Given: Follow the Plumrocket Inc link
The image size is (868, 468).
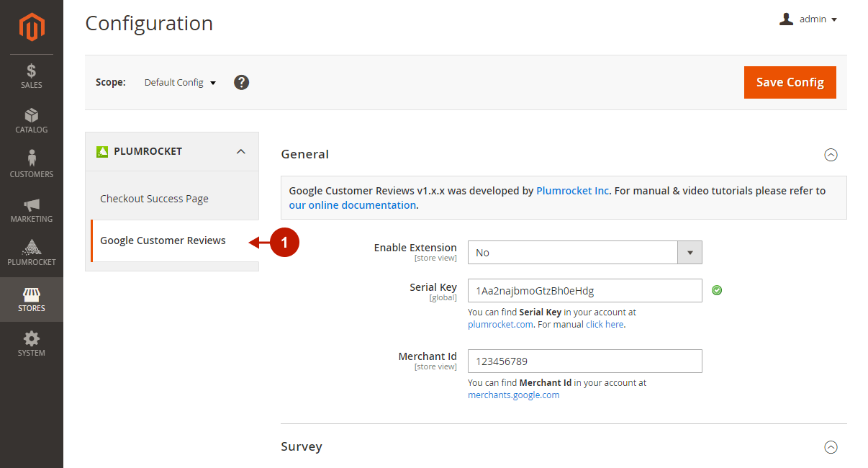Looking at the screenshot, I should click(573, 191).
